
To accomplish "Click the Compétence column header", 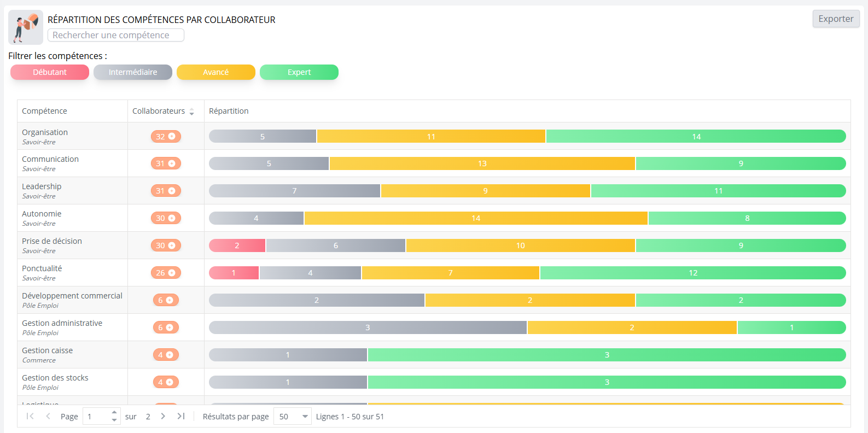I will click(44, 111).
